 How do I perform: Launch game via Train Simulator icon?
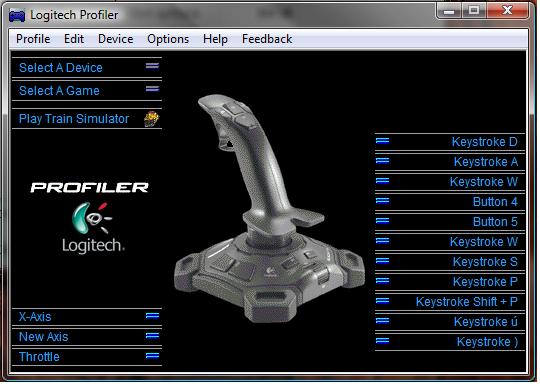(152, 119)
